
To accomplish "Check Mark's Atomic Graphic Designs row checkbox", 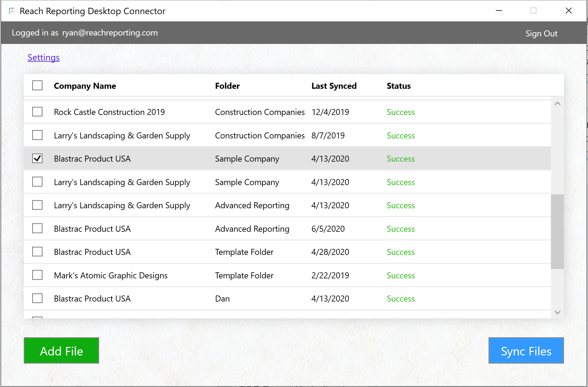I will 37,275.
